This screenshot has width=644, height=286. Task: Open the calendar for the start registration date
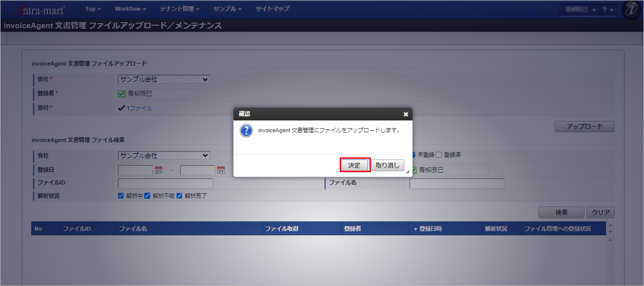coord(159,170)
